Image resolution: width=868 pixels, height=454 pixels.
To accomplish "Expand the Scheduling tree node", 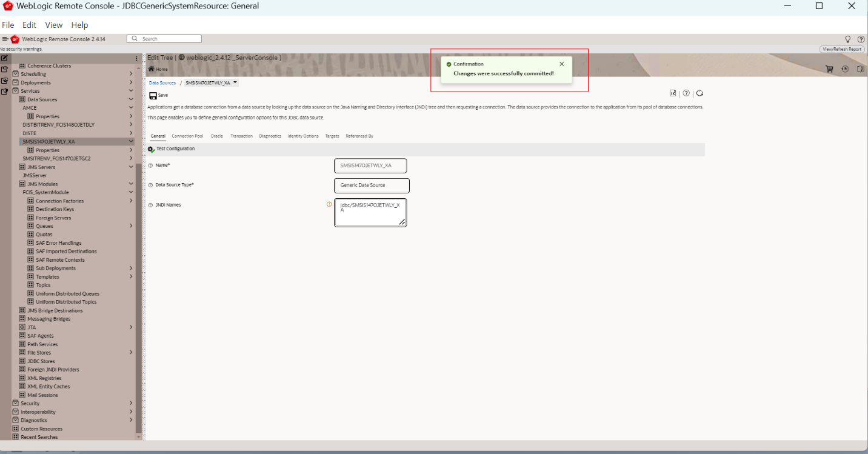I will tap(131, 74).
